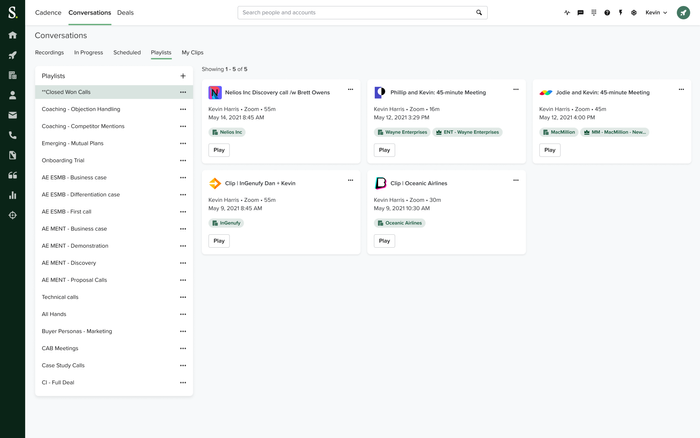Play Phillip and Kevin 45-minute Meeting
The width and height of the screenshot is (700, 438).
click(x=384, y=150)
